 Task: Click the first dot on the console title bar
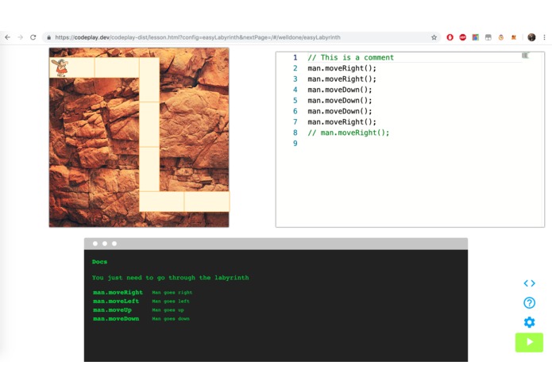click(95, 244)
